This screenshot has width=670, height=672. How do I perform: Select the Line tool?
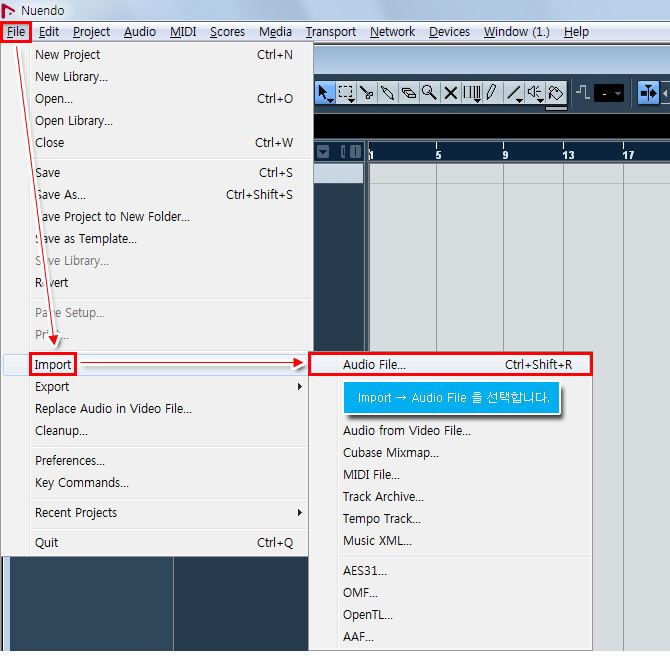point(514,93)
